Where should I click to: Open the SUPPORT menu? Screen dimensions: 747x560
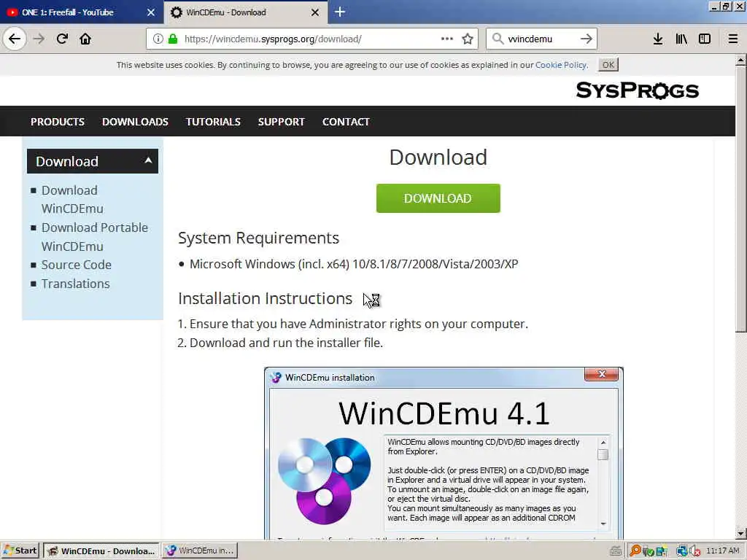point(281,122)
